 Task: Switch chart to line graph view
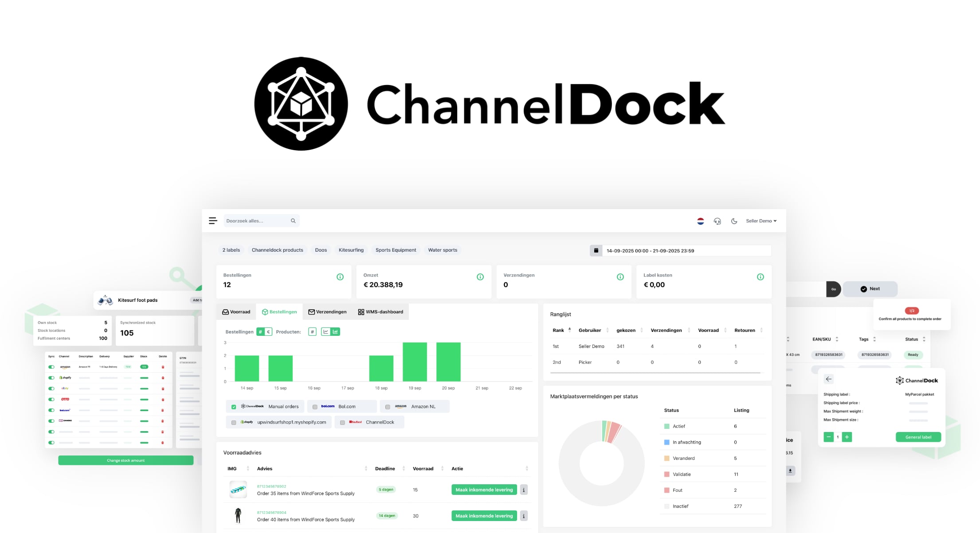point(326,331)
